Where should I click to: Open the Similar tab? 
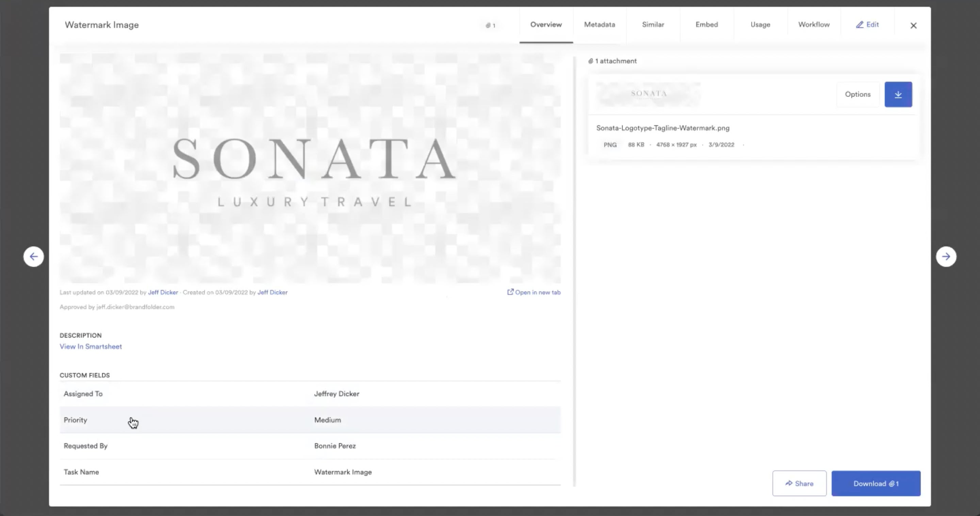tap(653, 25)
